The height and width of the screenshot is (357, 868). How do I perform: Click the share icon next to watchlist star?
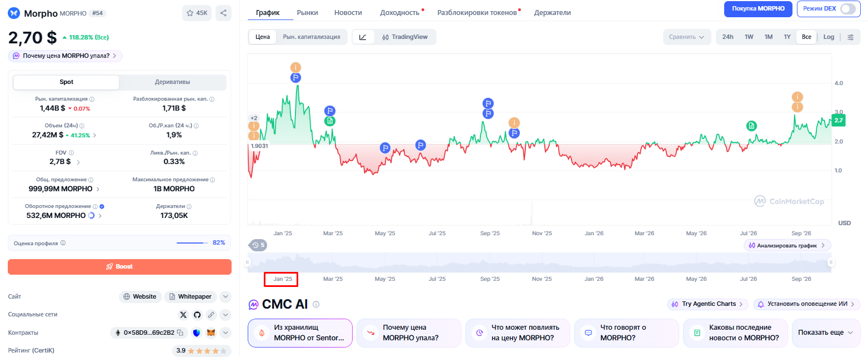click(223, 13)
